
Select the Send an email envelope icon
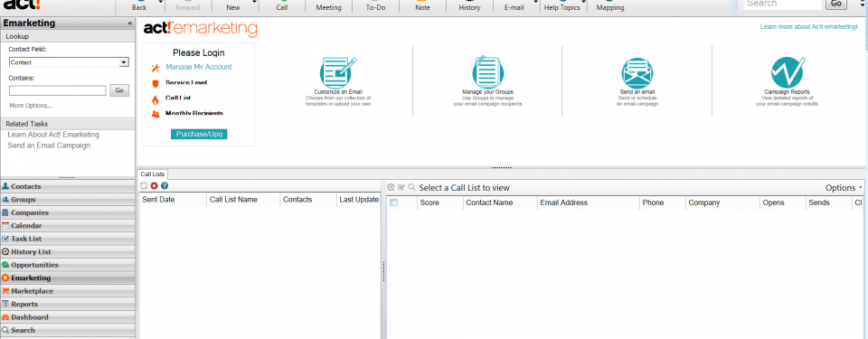click(637, 72)
